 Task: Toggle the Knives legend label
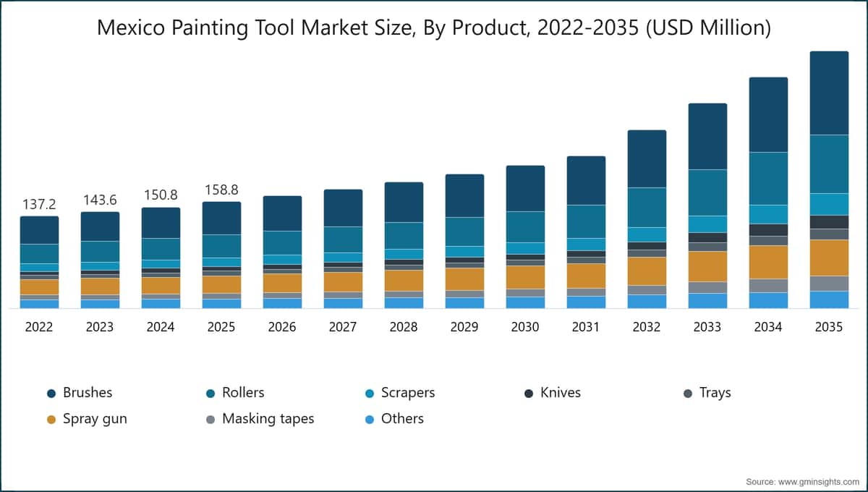coord(561,393)
